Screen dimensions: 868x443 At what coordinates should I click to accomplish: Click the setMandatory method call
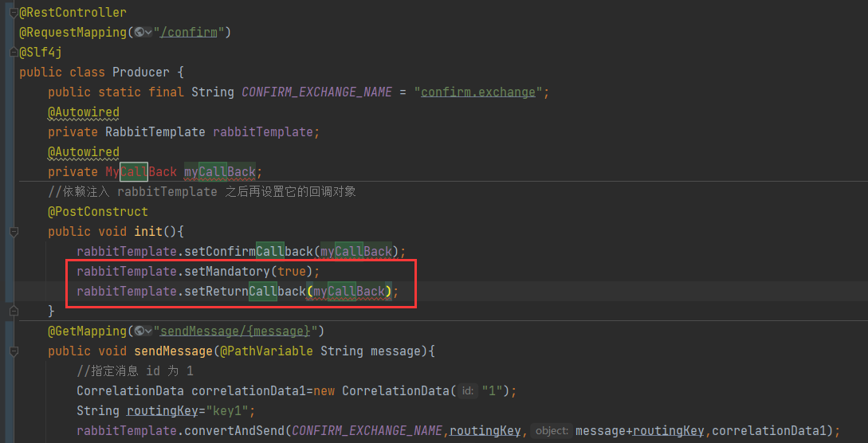click(x=227, y=272)
